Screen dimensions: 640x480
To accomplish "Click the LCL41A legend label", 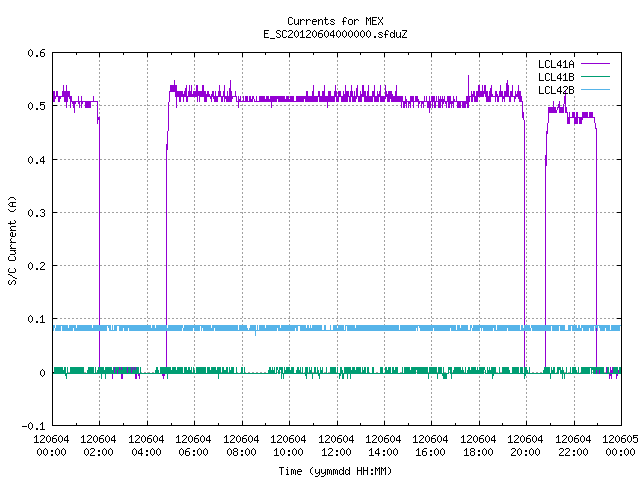I will click(x=556, y=64).
